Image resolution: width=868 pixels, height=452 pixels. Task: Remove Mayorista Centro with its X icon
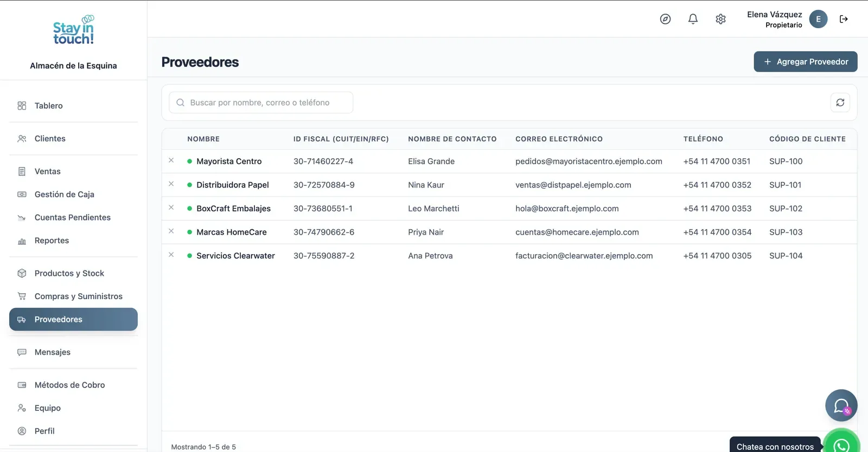coord(171,160)
